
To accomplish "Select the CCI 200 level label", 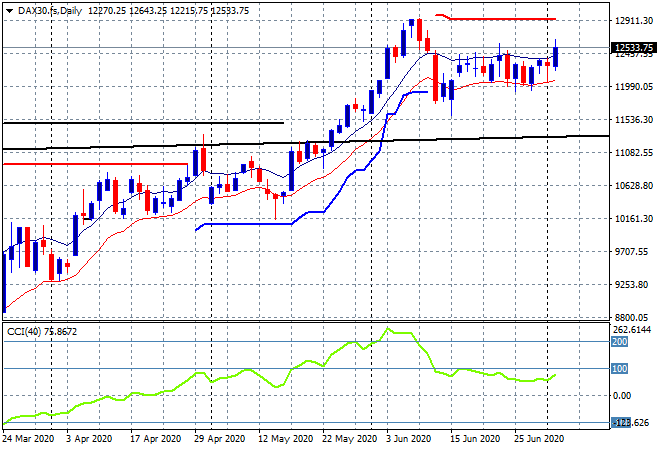I will point(620,341).
